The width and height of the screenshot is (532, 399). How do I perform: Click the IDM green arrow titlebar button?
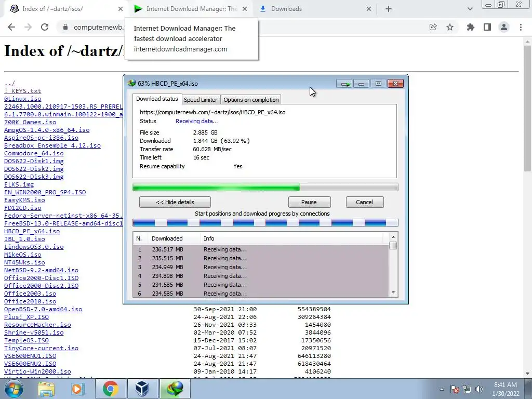(x=345, y=84)
